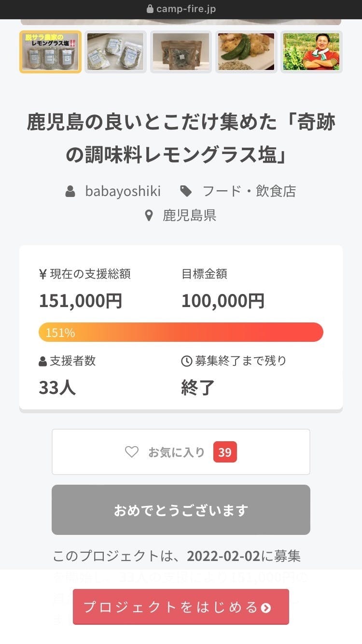
Task: Click the 151% funding progress bar
Action: click(x=181, y=332)
